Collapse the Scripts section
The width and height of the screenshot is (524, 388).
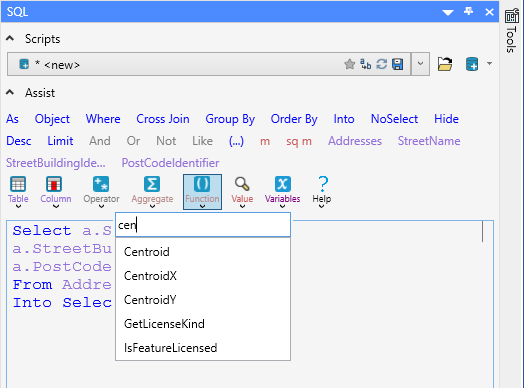point(10,39)
